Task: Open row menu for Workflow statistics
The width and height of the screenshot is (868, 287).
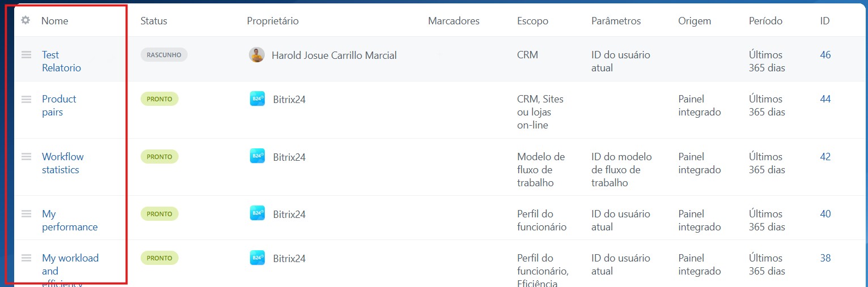Action: 26,157
